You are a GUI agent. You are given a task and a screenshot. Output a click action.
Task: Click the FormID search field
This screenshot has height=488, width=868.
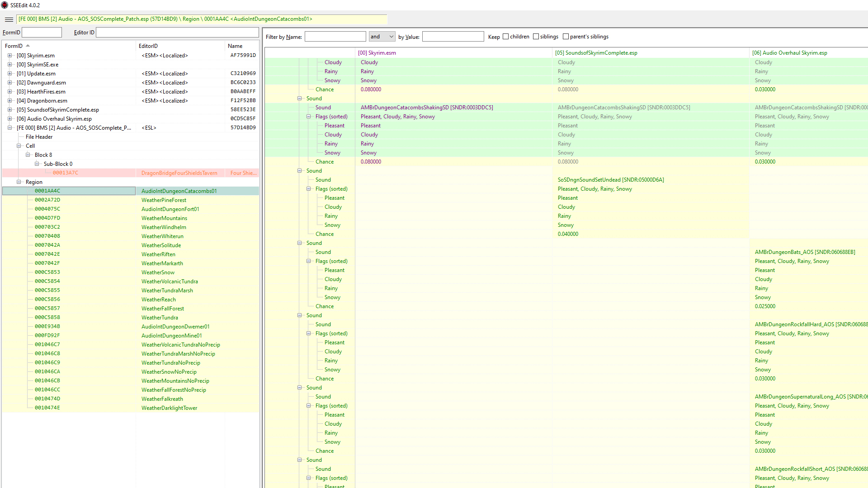pyautogui.click(x=42, y=33)
